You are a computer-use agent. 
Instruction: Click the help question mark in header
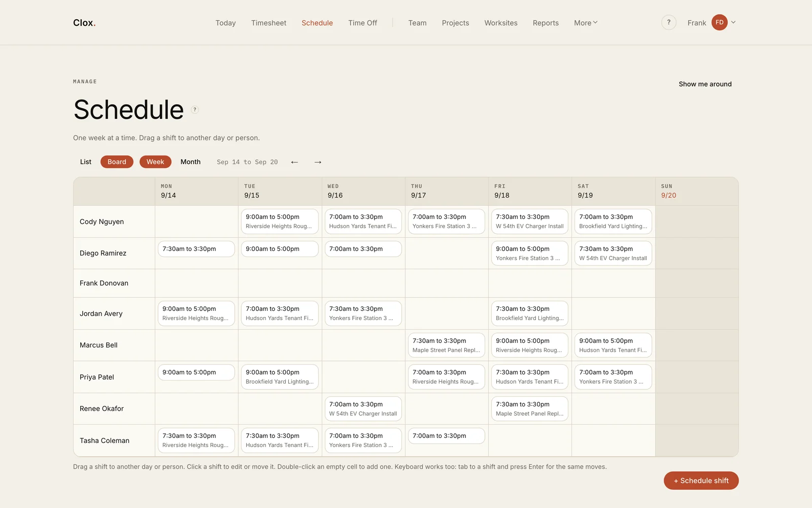[668, 22]
